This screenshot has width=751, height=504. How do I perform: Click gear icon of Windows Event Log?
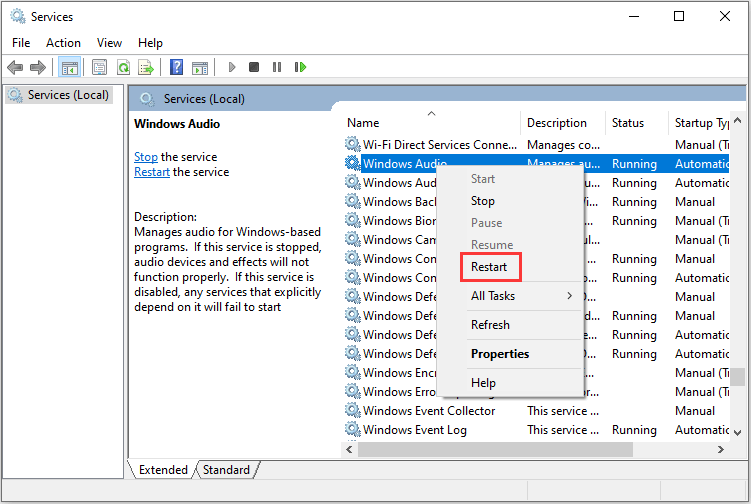353,429
